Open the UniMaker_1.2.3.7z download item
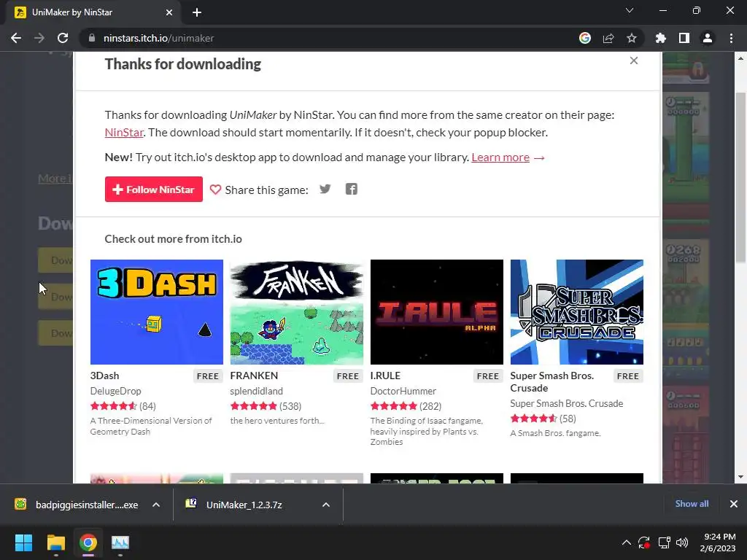Screen dimensions: 747x560 tap(236, 505)
